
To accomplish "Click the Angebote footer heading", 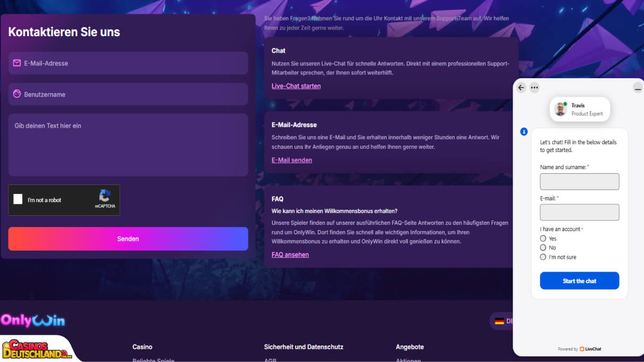I will click(410, 347).
